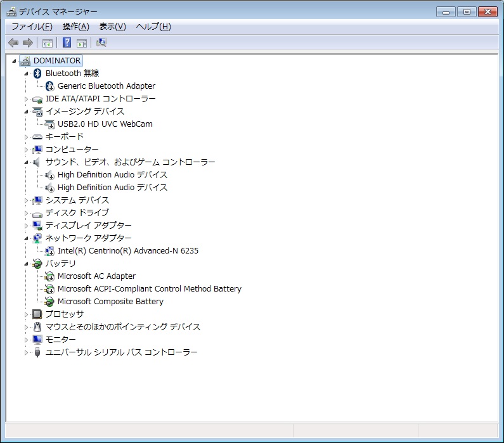Click the Microsoft Composite Battery device icon

click(49, 302)
